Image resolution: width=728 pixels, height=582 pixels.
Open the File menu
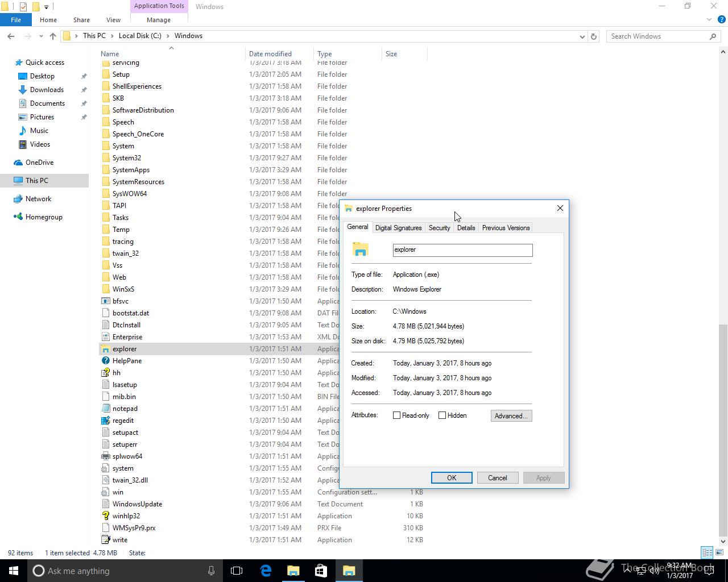(x=16, y=20)
